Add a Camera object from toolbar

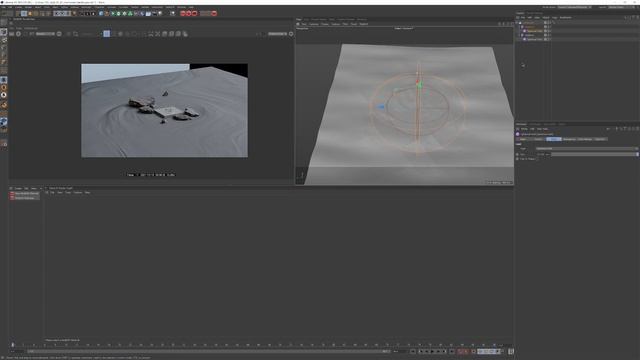tap(155, 13)
